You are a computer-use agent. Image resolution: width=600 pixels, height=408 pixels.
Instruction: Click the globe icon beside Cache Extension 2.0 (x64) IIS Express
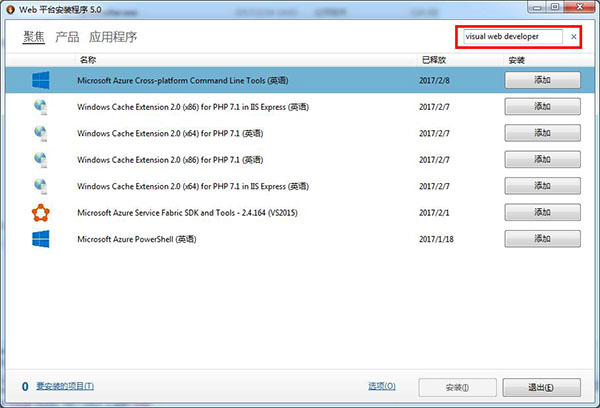[x=41, y=186]
